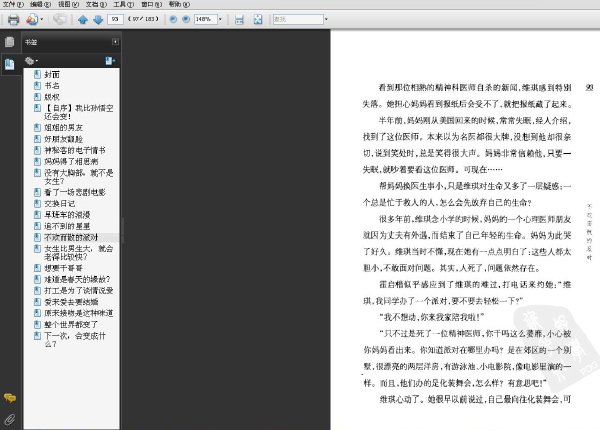This screenshot has height=430, width=600.
Task: Select the 看了一场悲剧电影 bookmark
Action: [x=75, y=192]
